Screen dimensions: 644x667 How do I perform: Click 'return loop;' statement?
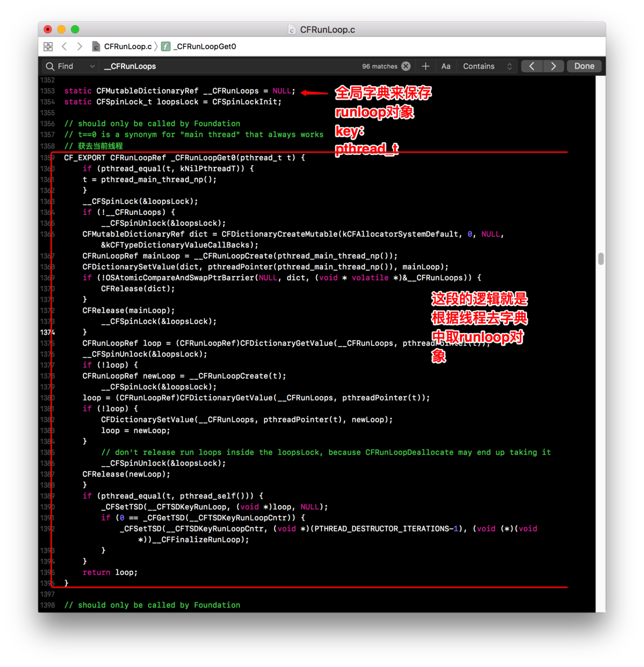coord(110,573)
